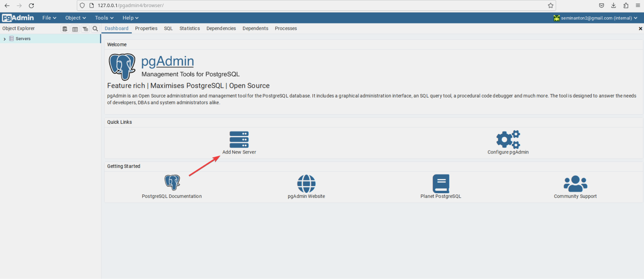This screenshot has width=644, height=279.
Task: Expand the Servers tree node
Action: (x=5, y=39)
